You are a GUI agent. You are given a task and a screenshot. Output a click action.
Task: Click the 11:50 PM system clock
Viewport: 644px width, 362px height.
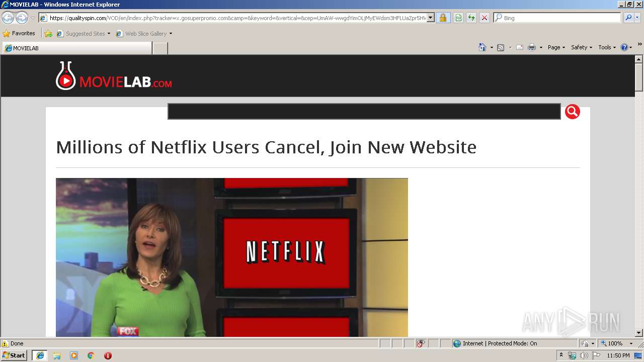[618, 355]
